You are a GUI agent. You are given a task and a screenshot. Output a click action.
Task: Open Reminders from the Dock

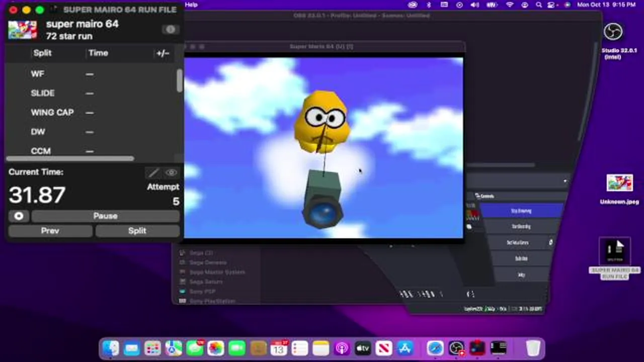pos(300,348)
